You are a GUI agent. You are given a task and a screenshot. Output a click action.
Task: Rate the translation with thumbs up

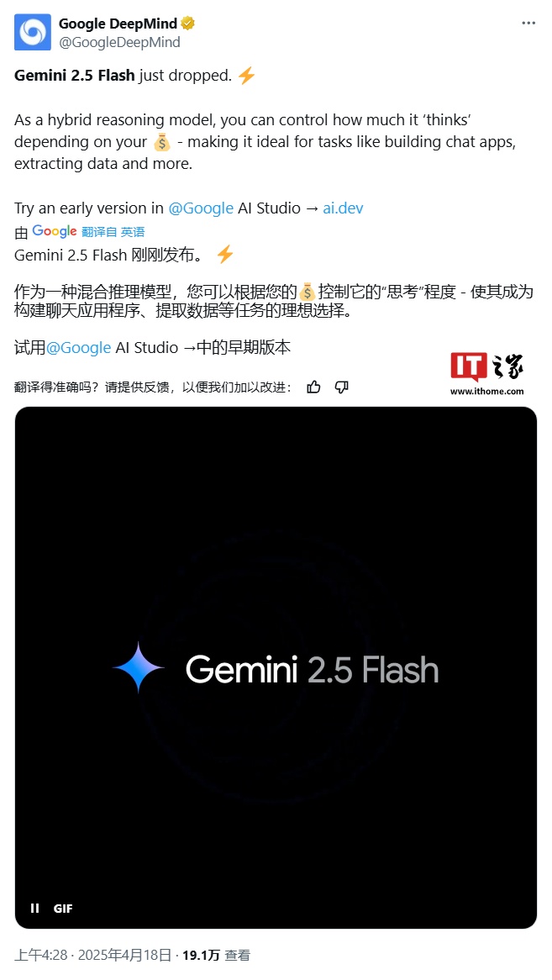click(313, 387)
